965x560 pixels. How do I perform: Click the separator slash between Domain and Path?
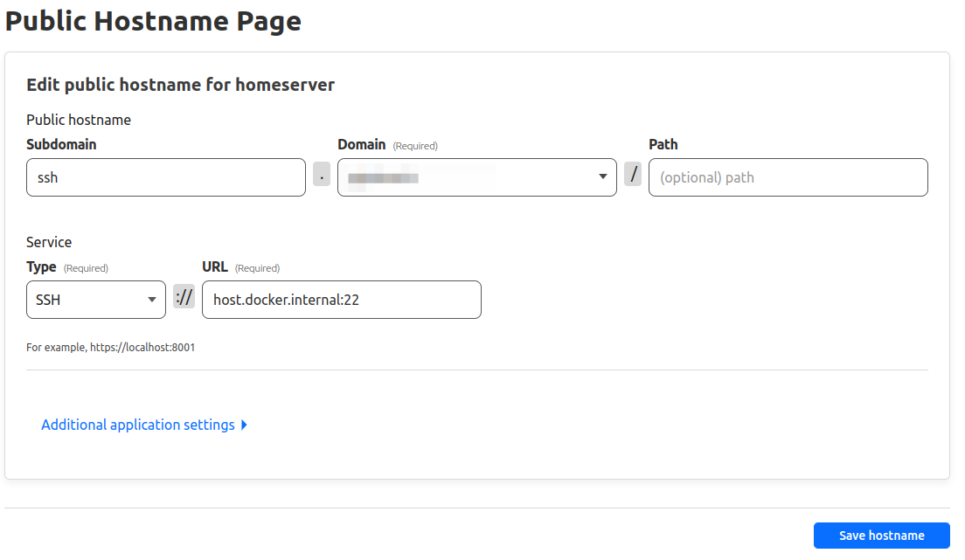tap(633, 176)
